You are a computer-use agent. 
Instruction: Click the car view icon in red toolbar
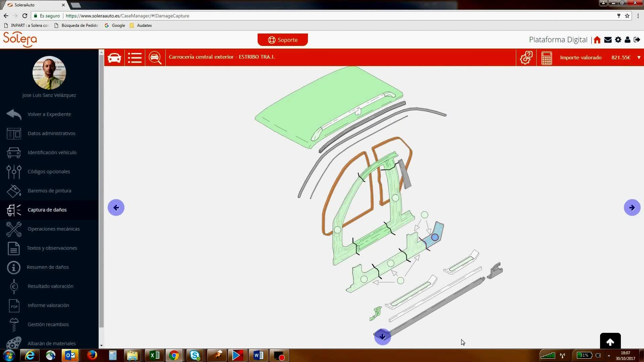[114, 57]
